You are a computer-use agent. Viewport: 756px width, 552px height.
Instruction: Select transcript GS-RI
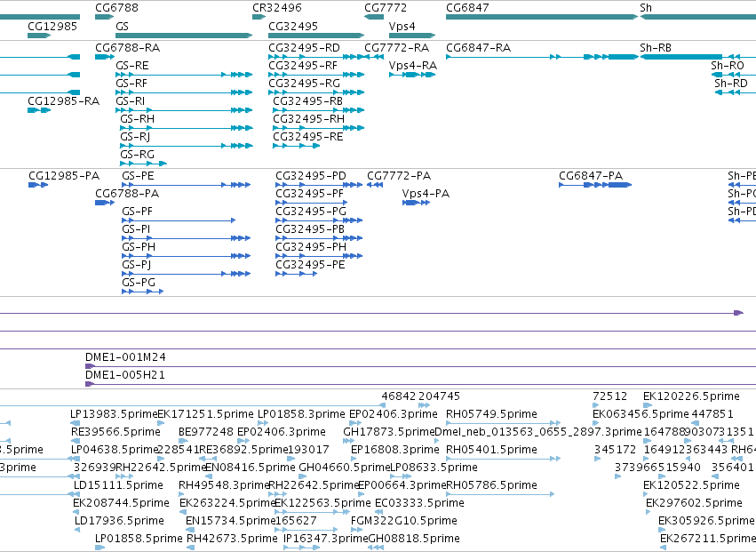coord(184,110)
